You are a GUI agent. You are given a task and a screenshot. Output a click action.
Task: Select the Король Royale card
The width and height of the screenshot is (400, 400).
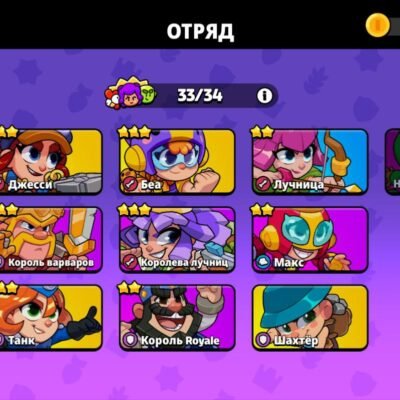point(177,318)
